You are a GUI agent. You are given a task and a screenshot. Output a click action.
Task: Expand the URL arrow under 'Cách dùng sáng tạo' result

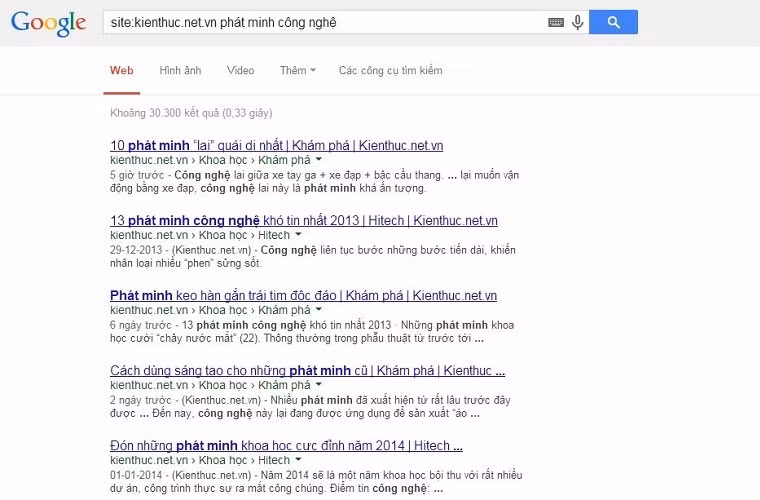point(318,385)
